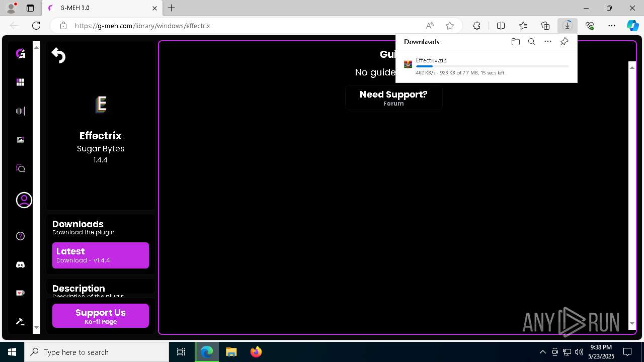Open the Need Support Forum button
Viewport: 644px width, 362px height.
[393, 98]
